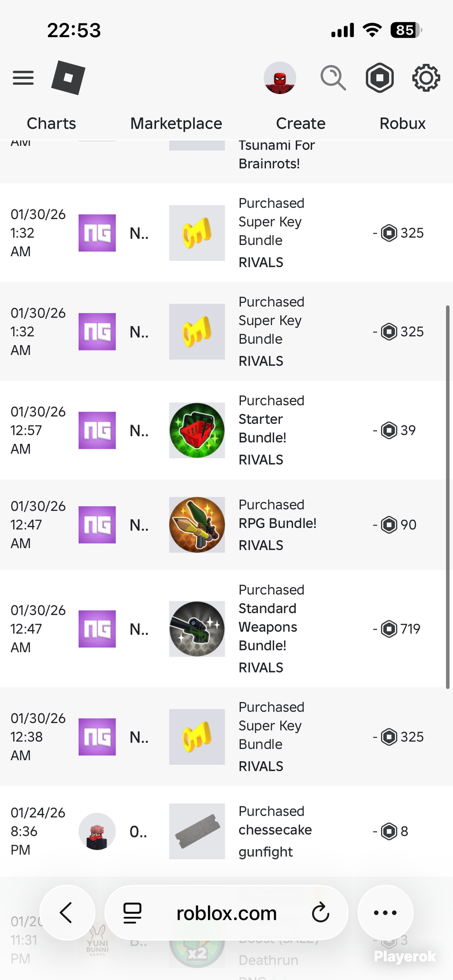The height and width of the screenshot is (980, 453).
Task: Go to the Create tab
Action: (301, 123)
